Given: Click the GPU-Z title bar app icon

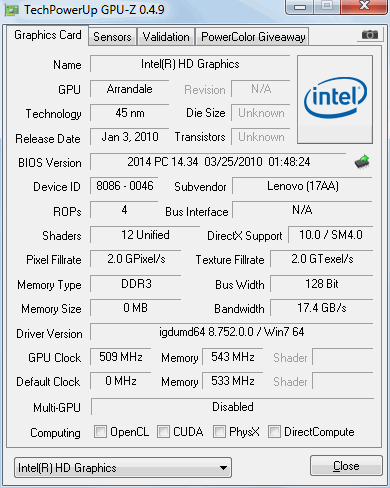Looking at the screenshot, I should click(x=11, y=10).
